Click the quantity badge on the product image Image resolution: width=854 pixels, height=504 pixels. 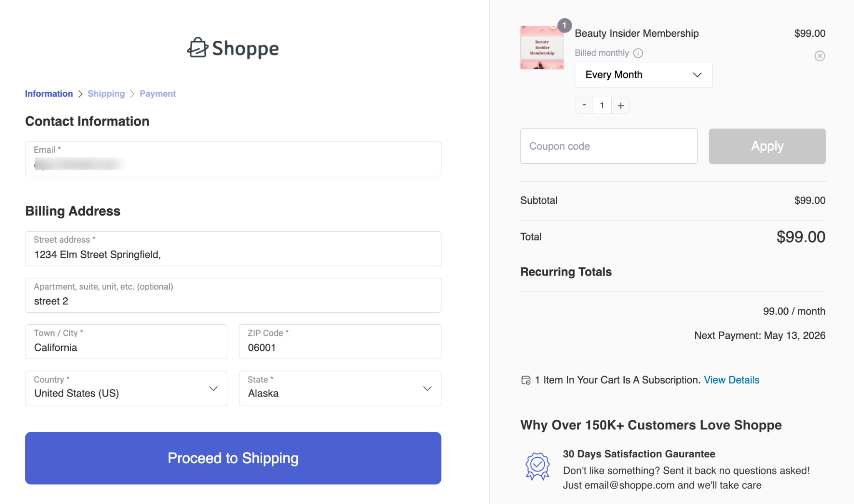click(x=565, y=25)
